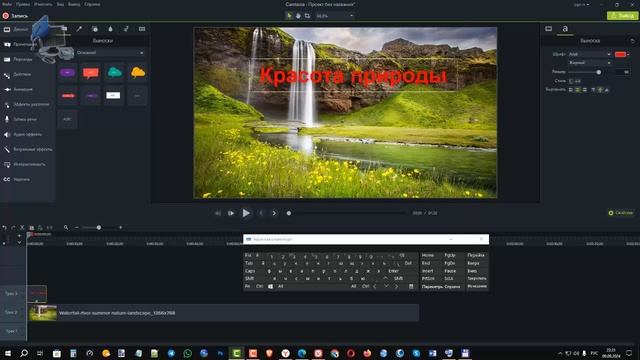Collapse tracks with chevron below plus icon
The height and width of the screenshot is (360, 640).
19,242
